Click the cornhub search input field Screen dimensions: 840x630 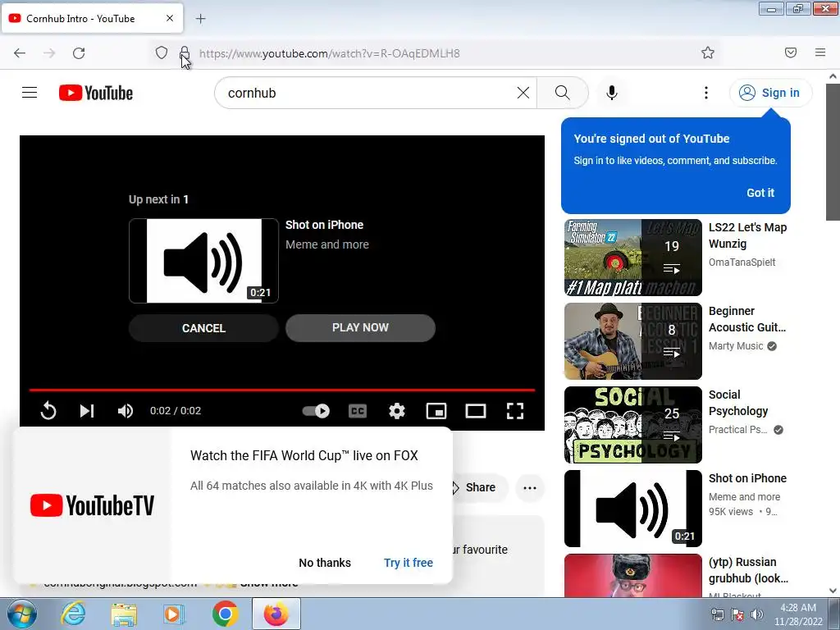pos(370,93)
